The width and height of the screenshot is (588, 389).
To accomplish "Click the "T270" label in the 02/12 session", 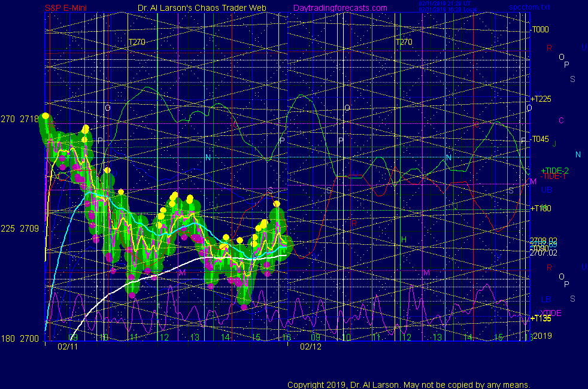I will coord(404,42).
